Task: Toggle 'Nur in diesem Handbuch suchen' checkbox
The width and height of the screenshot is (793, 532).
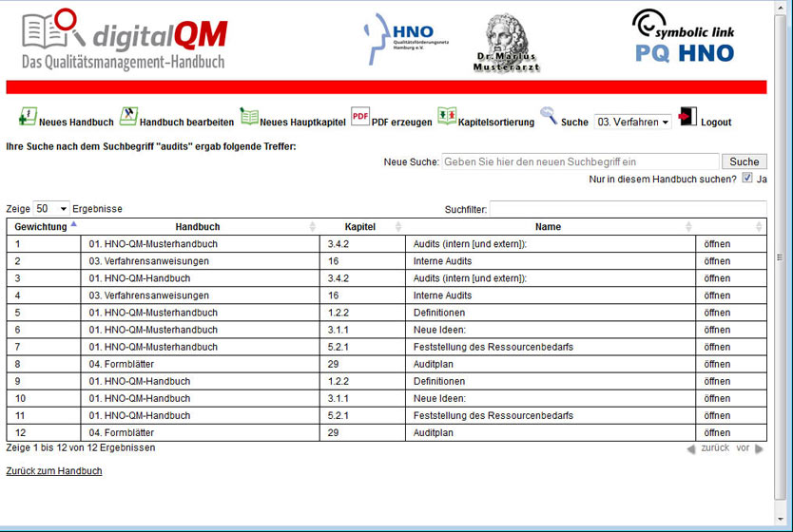Action: tap(747, 178)
